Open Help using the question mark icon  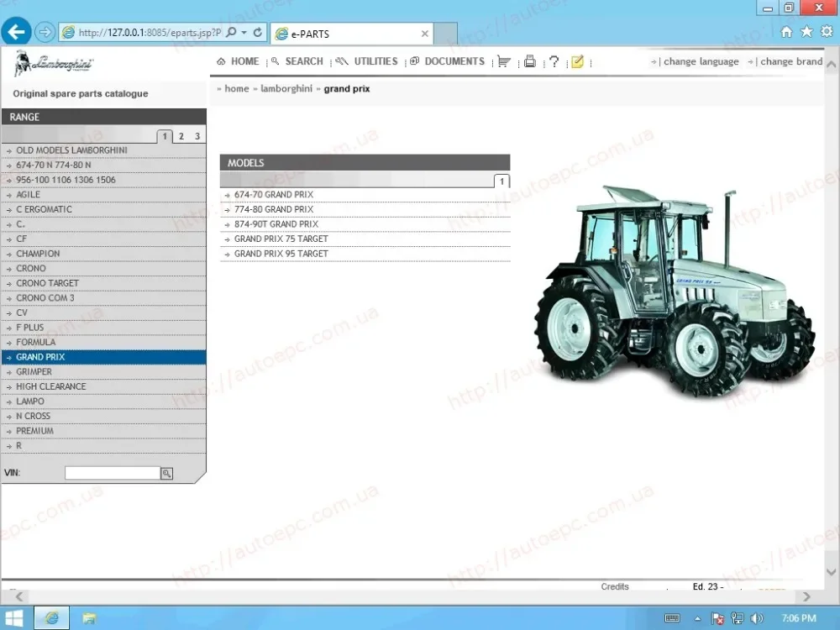click(554, 60)
